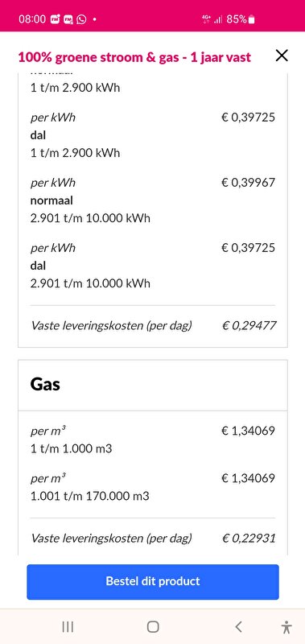Viewport: 305px width, 644px height.
Task: Tap the battery status icon
Action: 252,19
